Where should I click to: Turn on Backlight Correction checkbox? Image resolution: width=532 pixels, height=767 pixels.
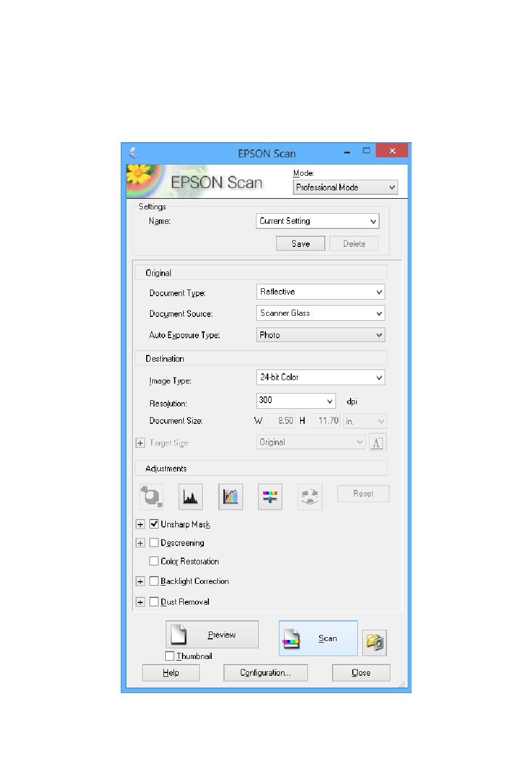(x=154, y=581)
